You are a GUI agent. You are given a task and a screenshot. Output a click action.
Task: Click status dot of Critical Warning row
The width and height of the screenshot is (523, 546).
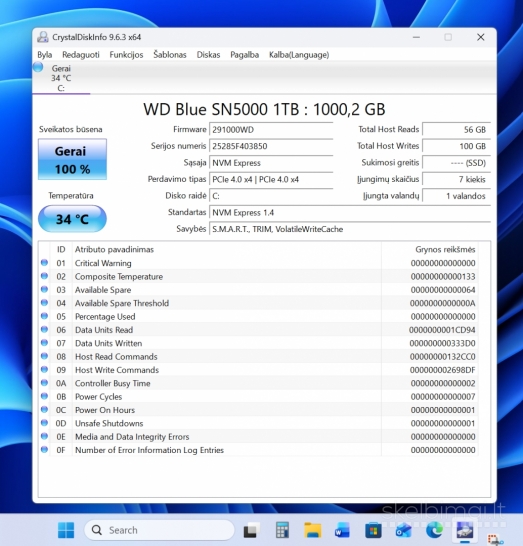point(44,263)
